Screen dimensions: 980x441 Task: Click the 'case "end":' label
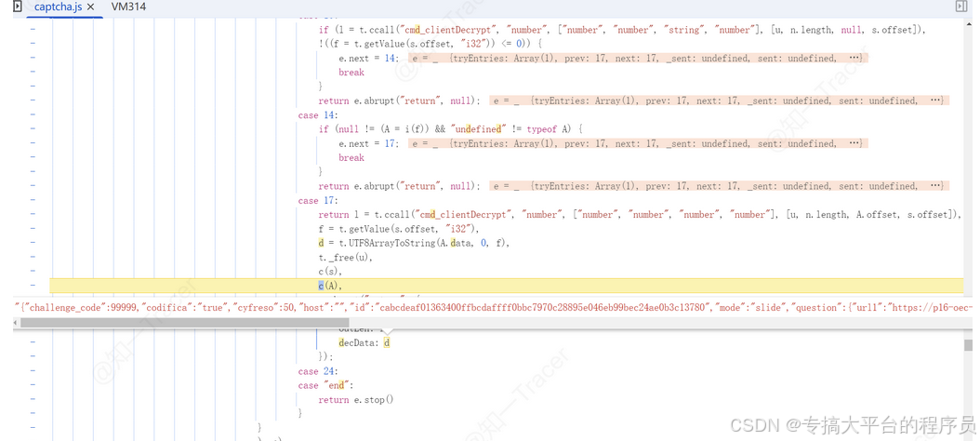pos(325,385)
